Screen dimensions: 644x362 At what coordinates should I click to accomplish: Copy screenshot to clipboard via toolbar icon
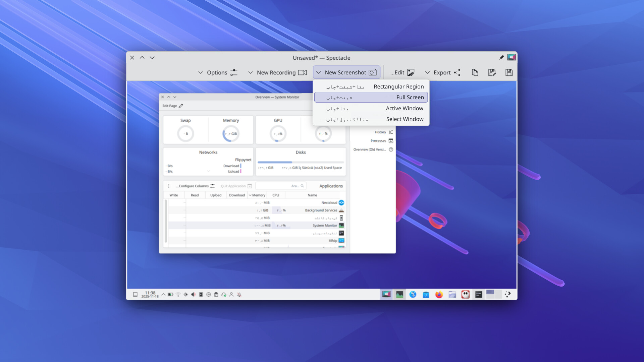point(475,72)
